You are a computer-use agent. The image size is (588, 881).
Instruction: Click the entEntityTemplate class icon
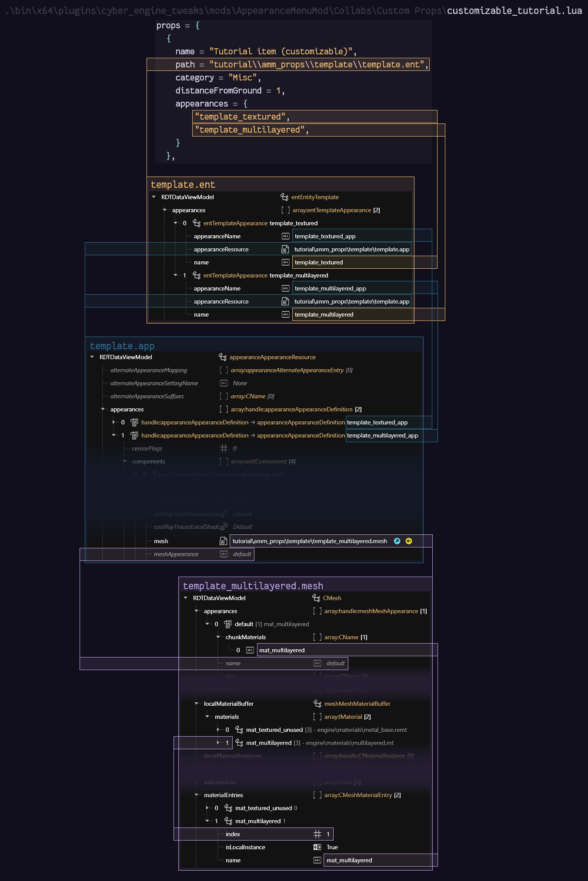click(x=284, y=197)
